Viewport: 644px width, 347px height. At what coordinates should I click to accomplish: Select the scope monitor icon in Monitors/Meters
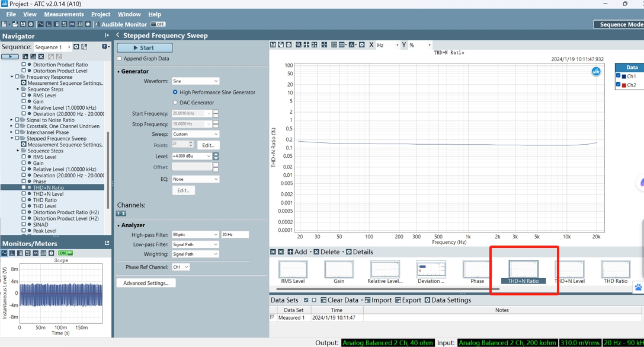5,253
